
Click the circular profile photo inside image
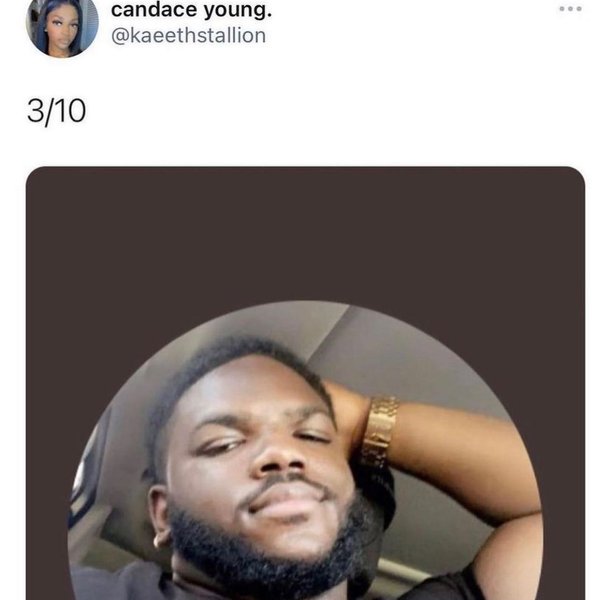coord(305,451)
